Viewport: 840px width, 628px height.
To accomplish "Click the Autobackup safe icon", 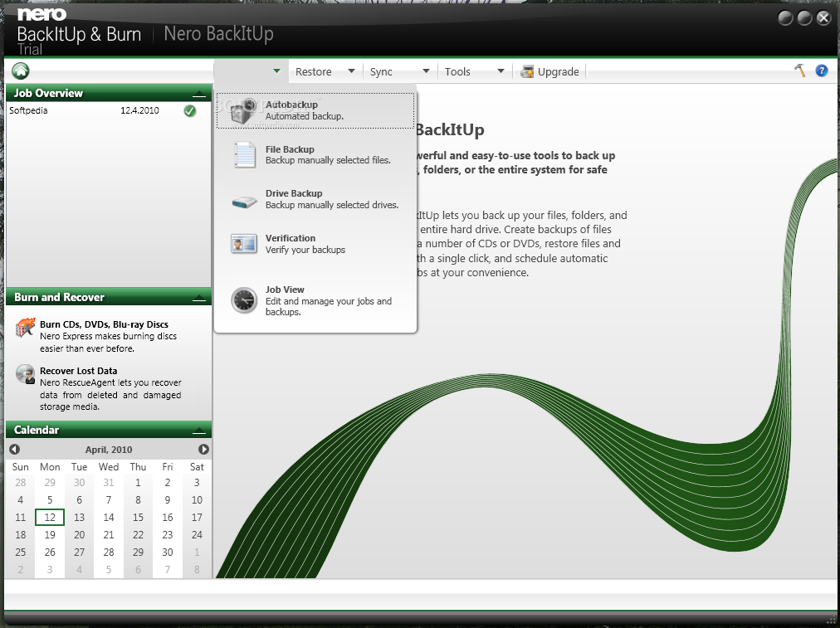I will coord(242,110).
